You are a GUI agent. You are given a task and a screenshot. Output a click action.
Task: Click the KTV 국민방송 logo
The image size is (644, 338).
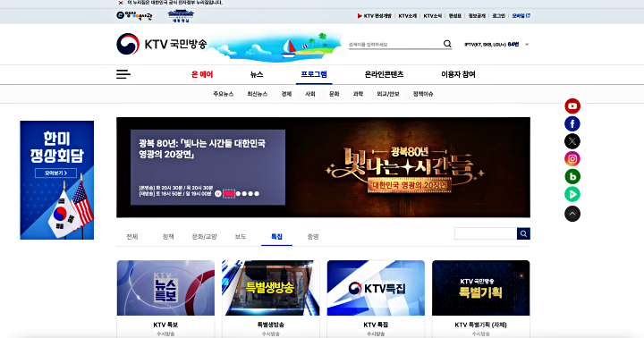tap(161, 44)
